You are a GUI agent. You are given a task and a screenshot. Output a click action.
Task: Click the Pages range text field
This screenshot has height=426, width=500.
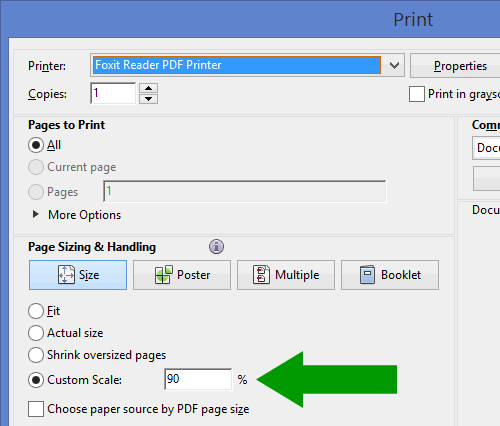tap(245, 191)
